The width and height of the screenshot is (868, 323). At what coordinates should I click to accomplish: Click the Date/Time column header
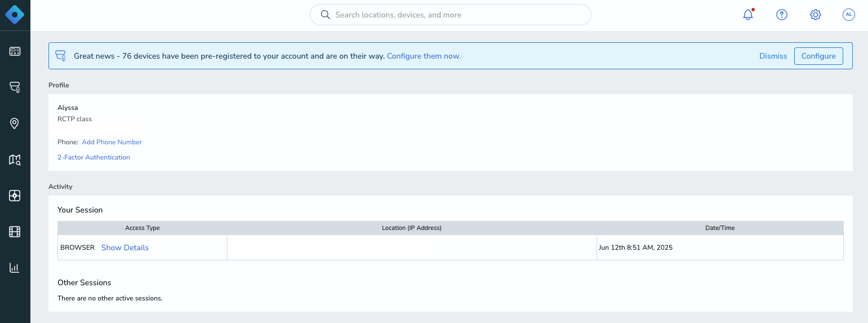[720, 228]
